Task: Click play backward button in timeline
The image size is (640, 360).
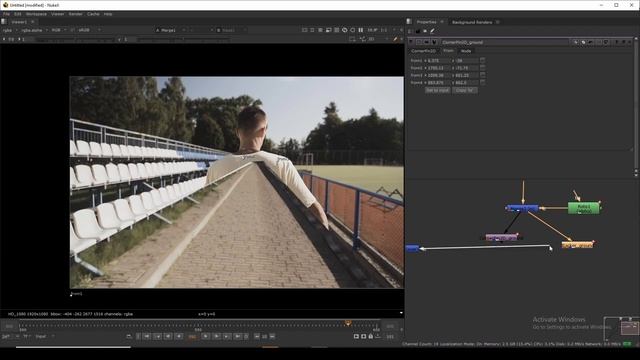Action: [179, 336]
